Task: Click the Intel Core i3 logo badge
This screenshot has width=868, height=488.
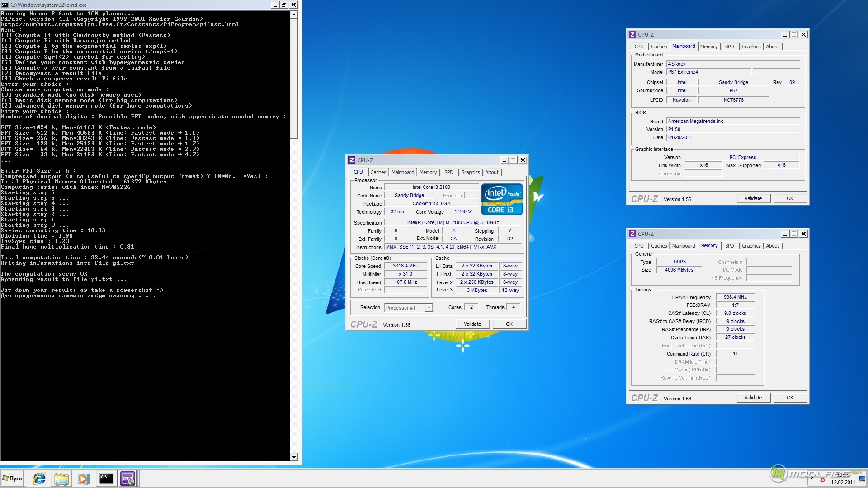Action: pos(502,199)
